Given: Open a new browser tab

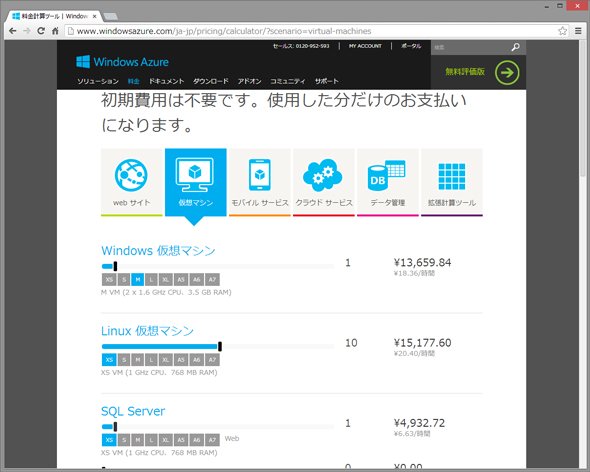Looking at the screenshot, I should click(x=110, y=16).
